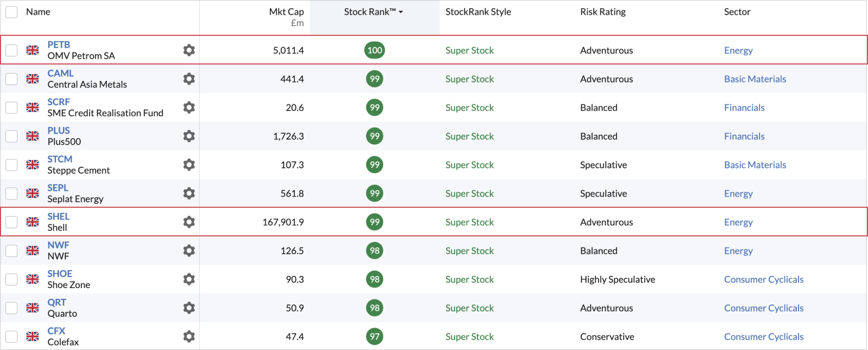
Task: Select the SME Credit Realisation Fund checkbox
Action: pyautogui.click(x=11, y=107)
